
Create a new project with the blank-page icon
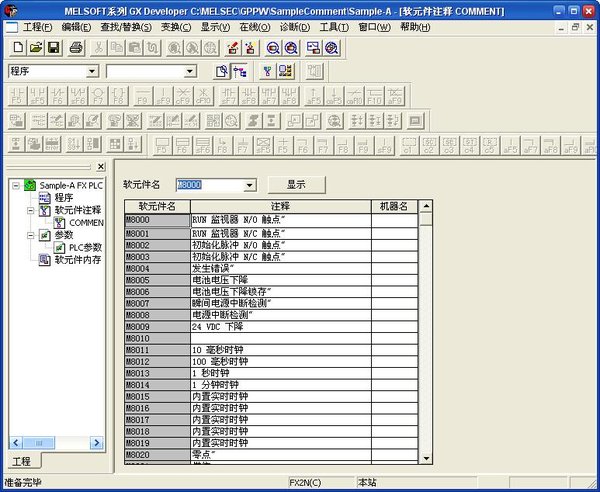pos(18,48)
